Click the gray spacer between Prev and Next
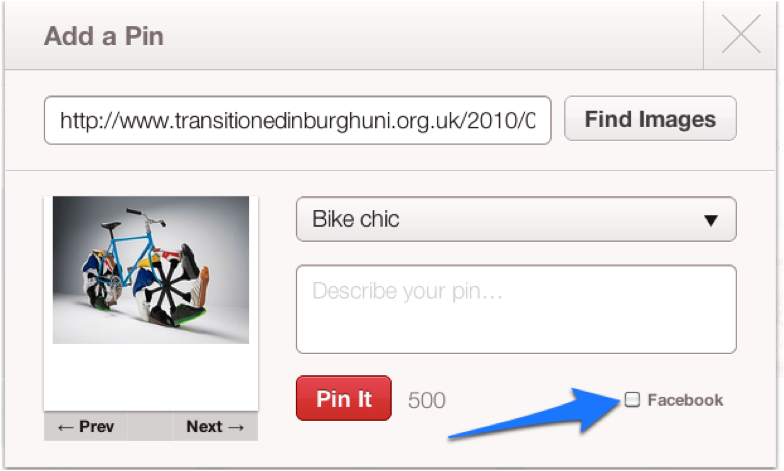 pos(150,426)
